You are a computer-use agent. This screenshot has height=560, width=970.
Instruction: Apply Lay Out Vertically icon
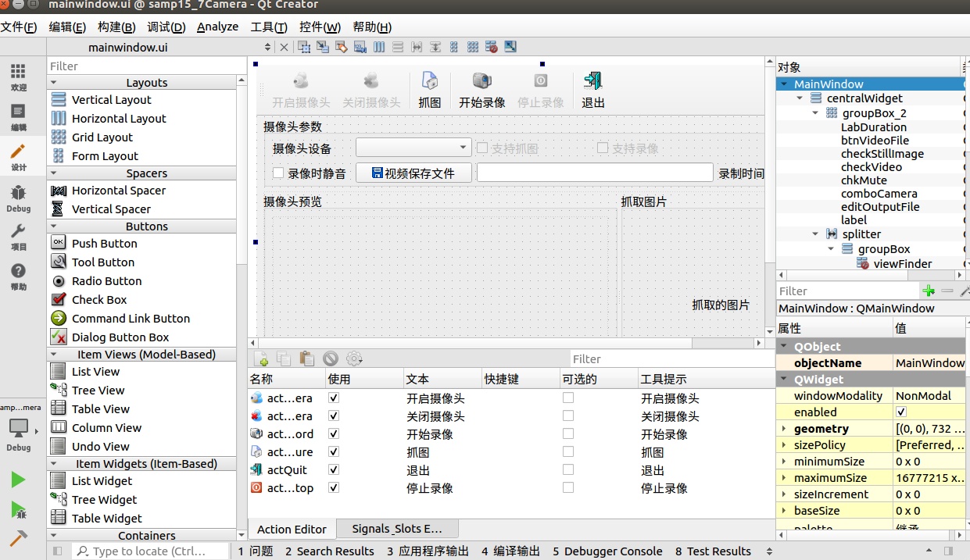point(398,47)
